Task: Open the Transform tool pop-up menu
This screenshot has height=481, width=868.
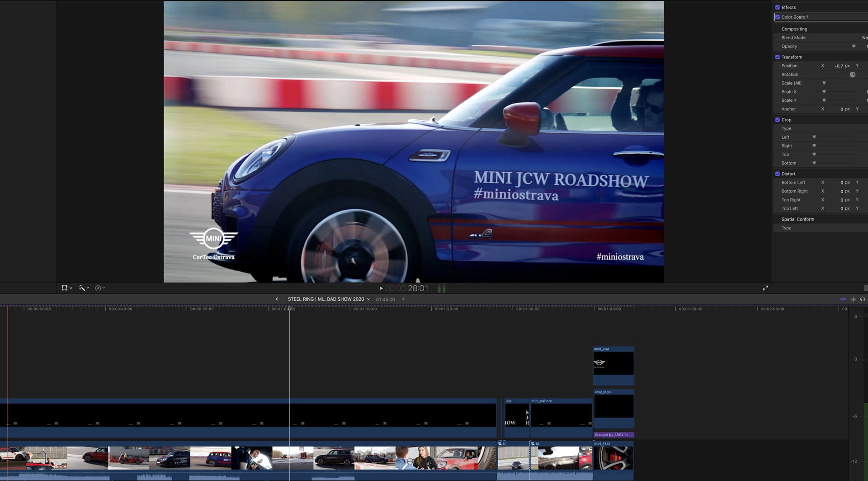Action: pos(66,288)
